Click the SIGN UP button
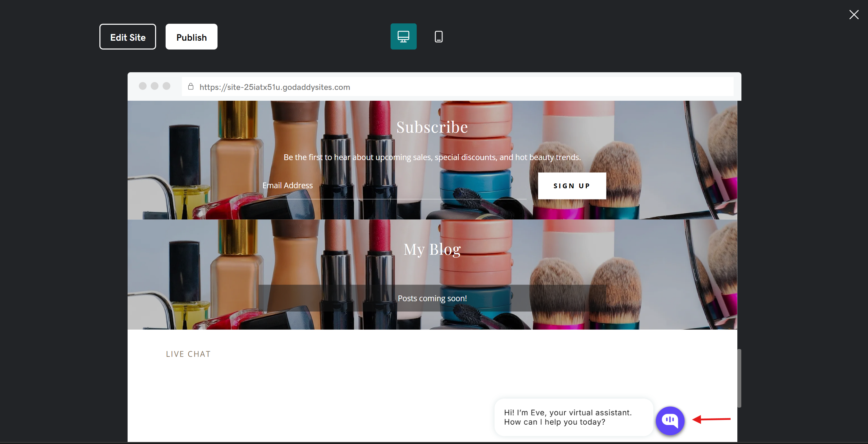 coord(572,186)
